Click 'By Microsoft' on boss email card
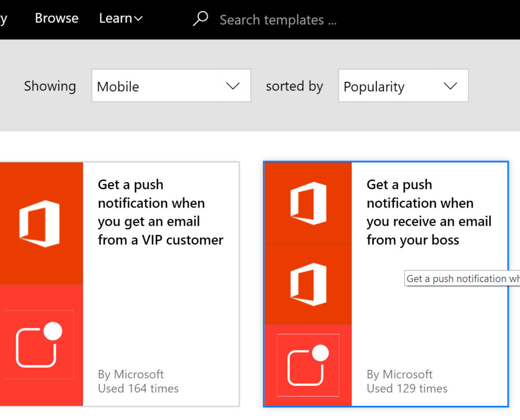Screen dimensions: 520x420 pyautogui.click(x=399, y=374)
